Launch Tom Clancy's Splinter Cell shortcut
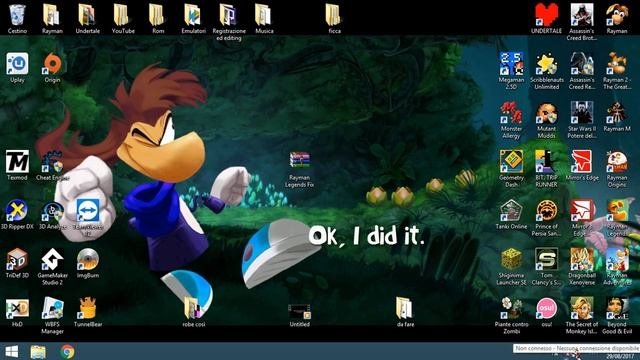The height and width of the screenshot is (360, 640). point(547,260)
